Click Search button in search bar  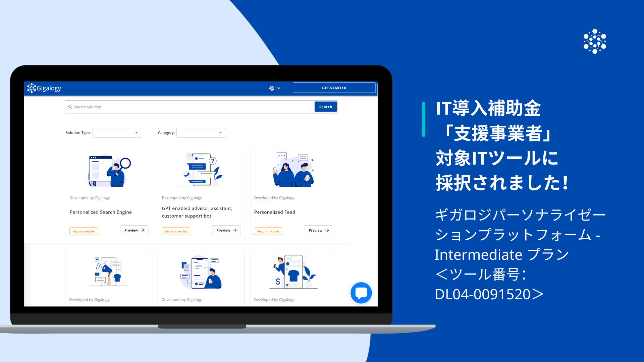click(326, 107)
